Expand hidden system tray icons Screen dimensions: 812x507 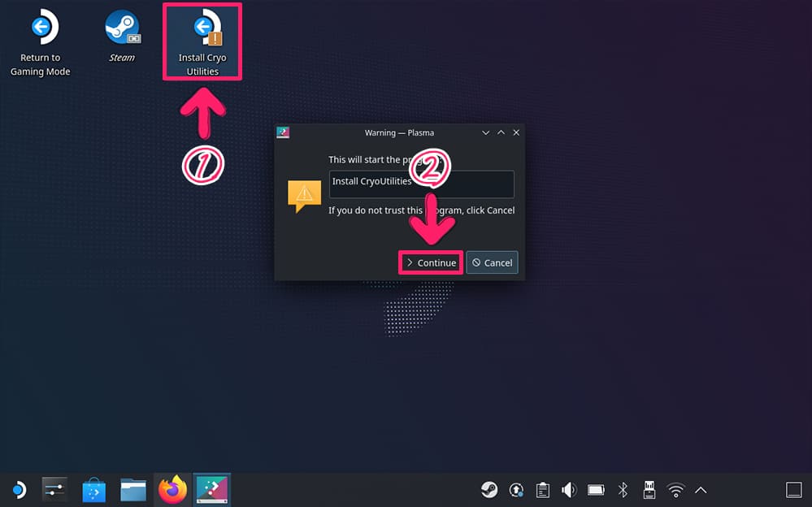coord(701,490)
